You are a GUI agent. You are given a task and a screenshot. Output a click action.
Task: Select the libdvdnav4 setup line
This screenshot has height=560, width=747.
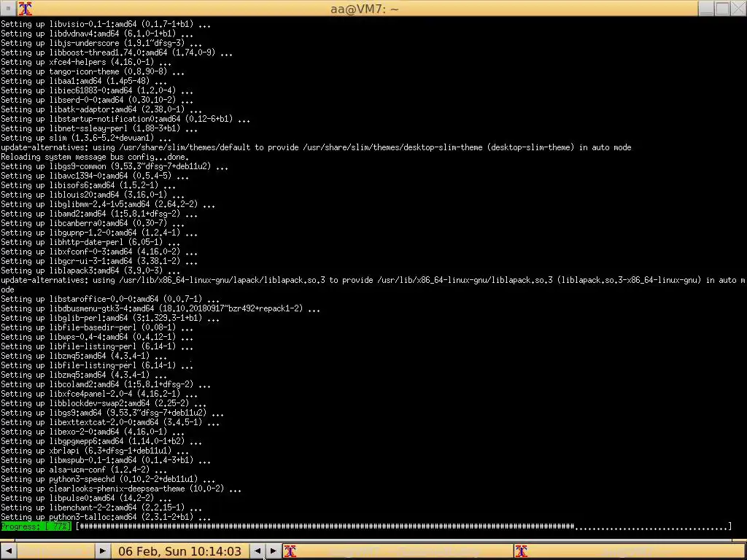tap(97, 34)
